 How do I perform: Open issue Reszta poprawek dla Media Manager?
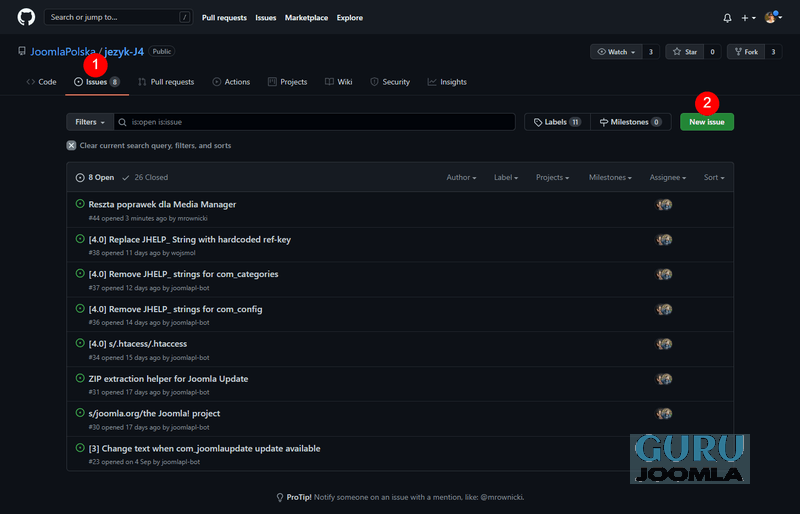(x=162, y=204)
